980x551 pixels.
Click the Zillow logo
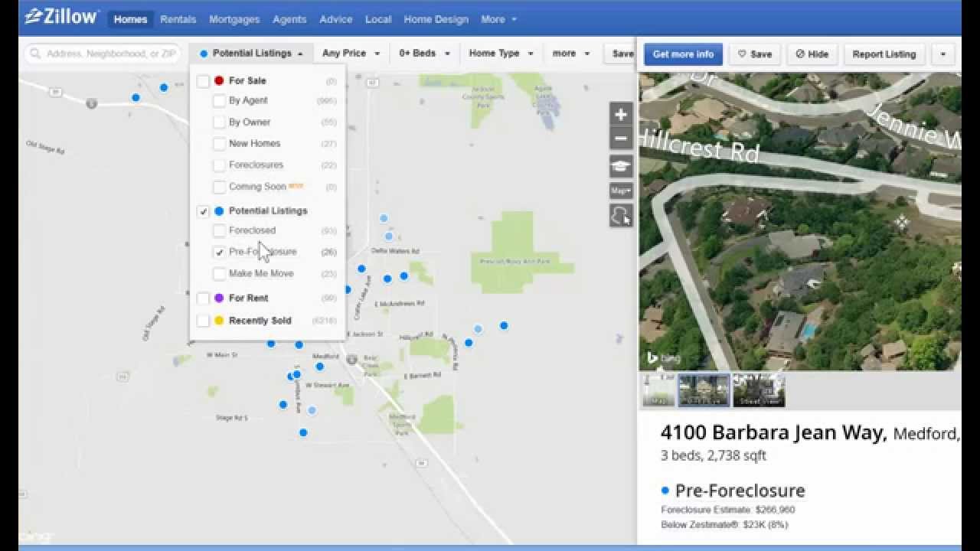(x=61, y=17)
